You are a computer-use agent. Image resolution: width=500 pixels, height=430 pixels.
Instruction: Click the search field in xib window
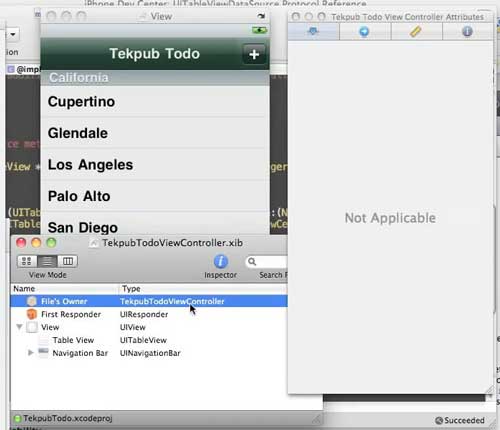click(x=267, y=262)
